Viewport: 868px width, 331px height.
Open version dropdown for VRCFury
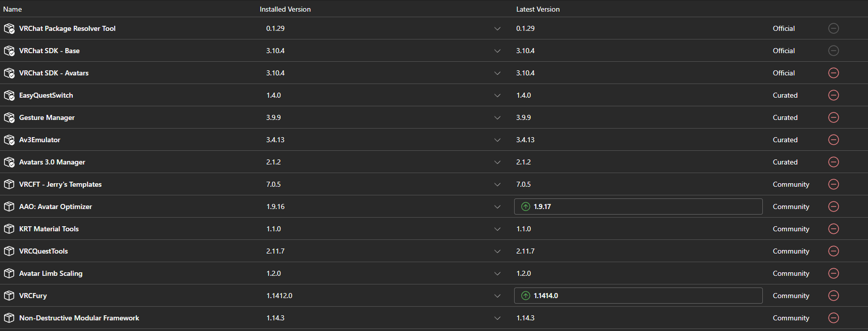pyautogui.click(x=497, y=296)
